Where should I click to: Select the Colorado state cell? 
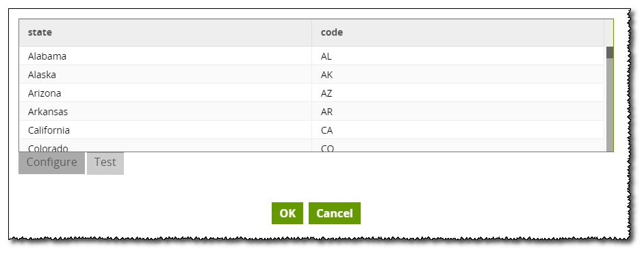click(x=165, y=145)
